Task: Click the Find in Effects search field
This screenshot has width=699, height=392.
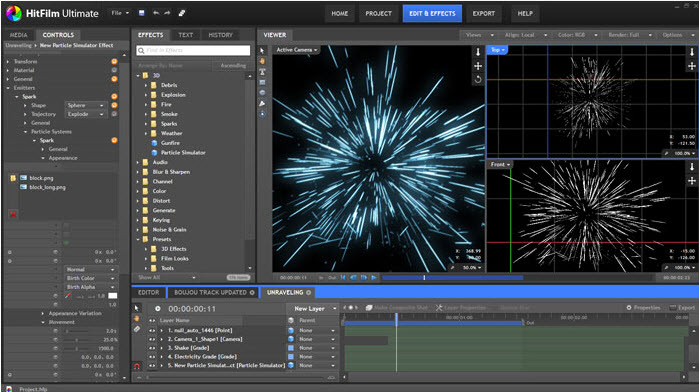Action: click(193, 50)
